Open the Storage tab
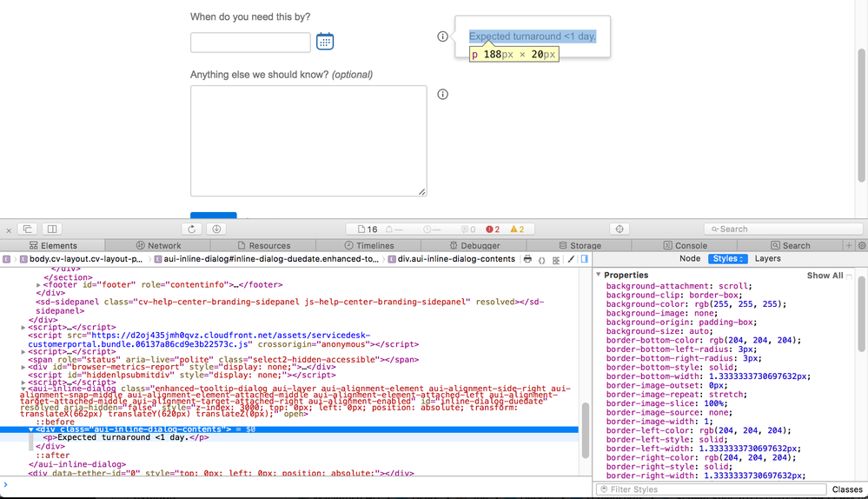 579,245
